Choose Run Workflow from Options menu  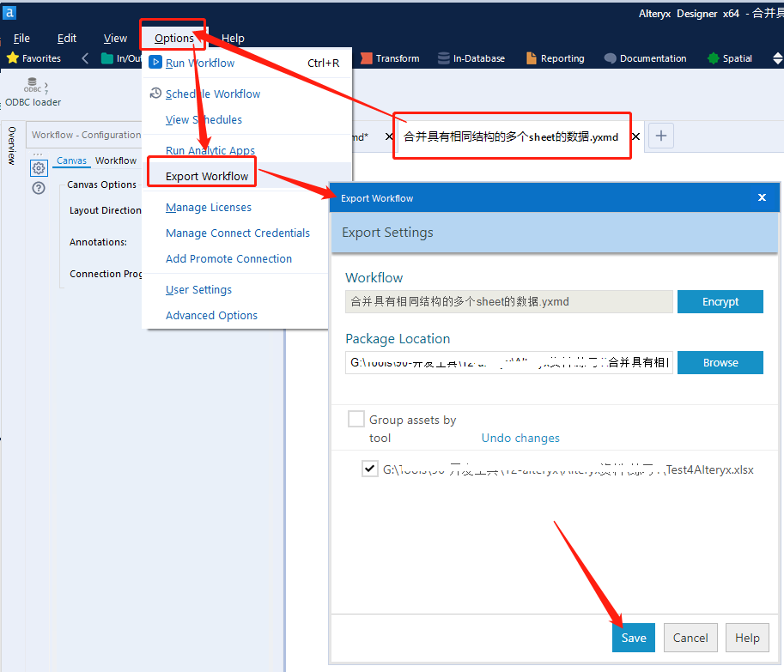pyautogui.click(x=247, y=63)
